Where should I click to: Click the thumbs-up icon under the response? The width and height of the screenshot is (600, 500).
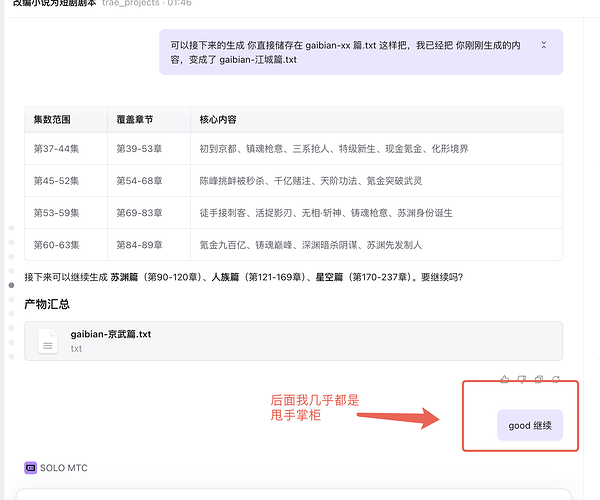click(x=504, y=379)
